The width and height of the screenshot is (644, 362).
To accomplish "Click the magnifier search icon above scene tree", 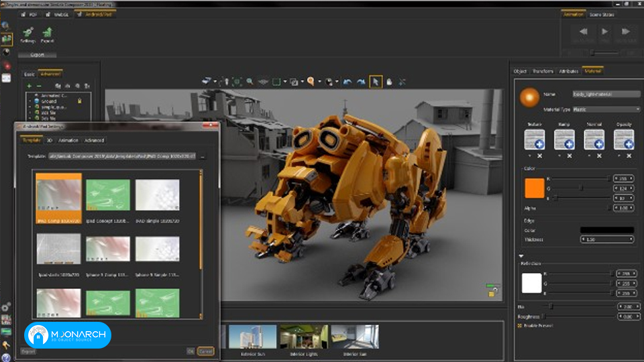I will pos(77,86).
